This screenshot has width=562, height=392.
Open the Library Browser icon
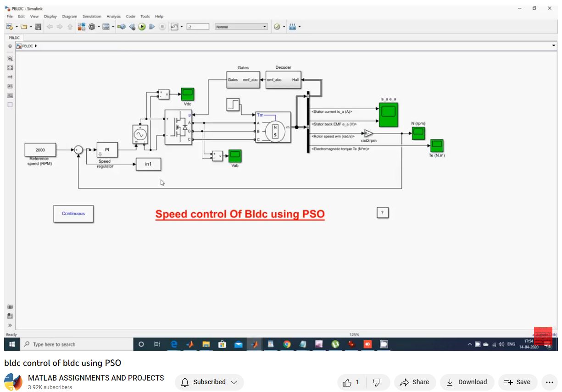point(81,27)
